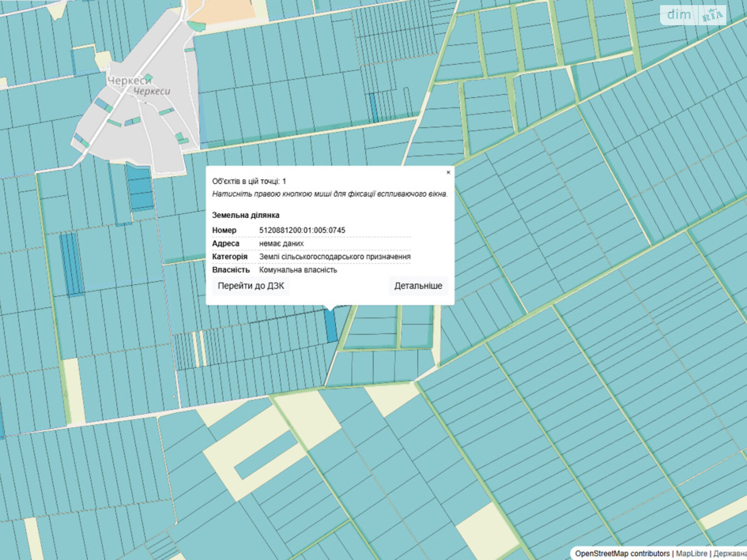Follow the MapLibre attribution link
Image resolution: width=747 pixels, height=560 pixels.
[691, 553]
